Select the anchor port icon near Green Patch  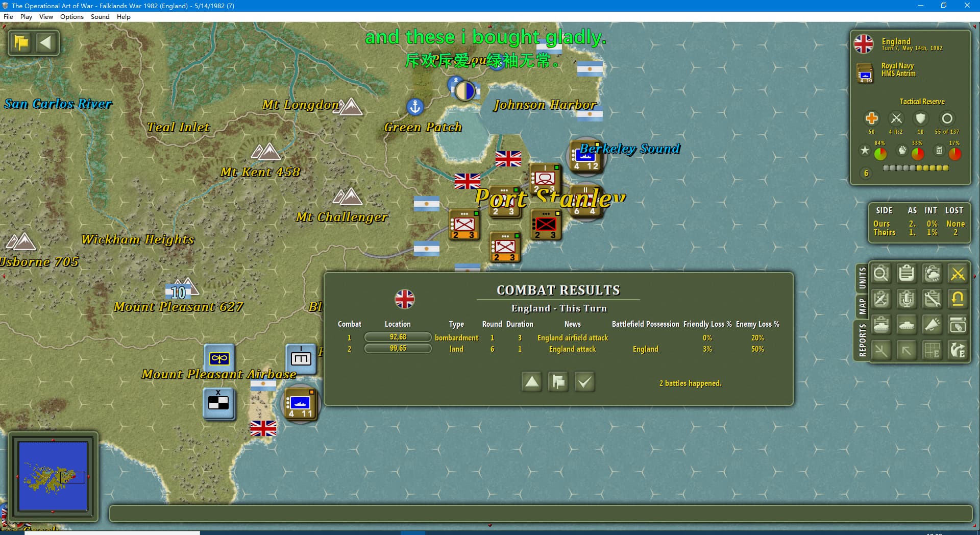point(415,107)
